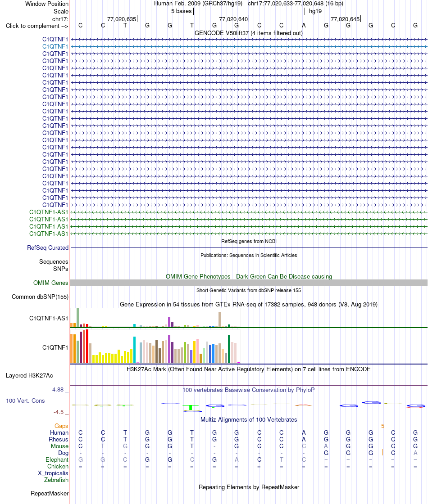Click the orange '5' in the Gaps row

pyautogui.click(x=382, y=426)
